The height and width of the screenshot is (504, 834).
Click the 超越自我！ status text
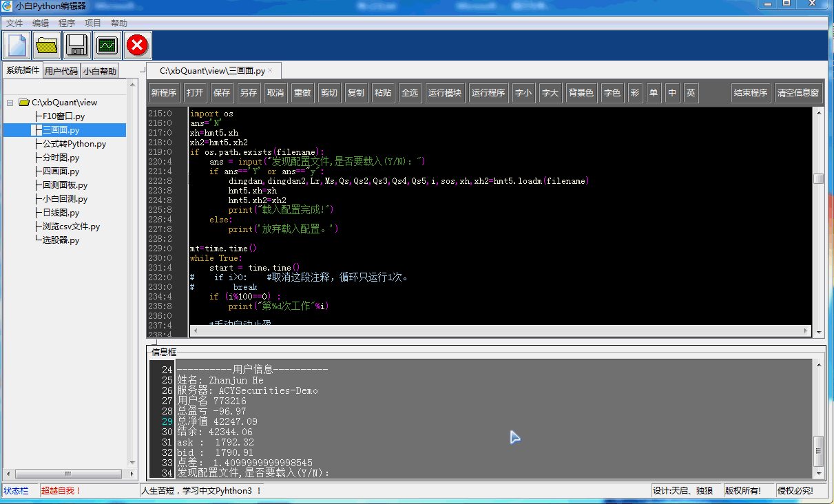61,491
